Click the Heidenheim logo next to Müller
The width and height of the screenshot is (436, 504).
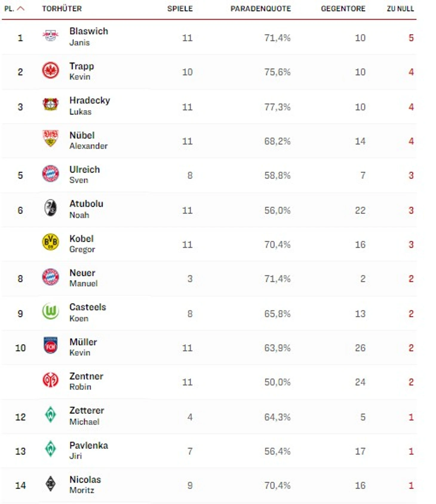[50, 346]
